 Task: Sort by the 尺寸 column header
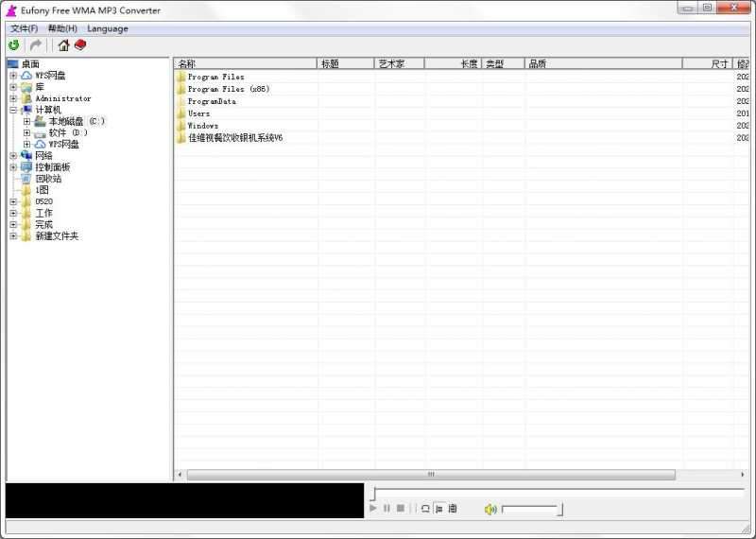[x=708, y=63]
